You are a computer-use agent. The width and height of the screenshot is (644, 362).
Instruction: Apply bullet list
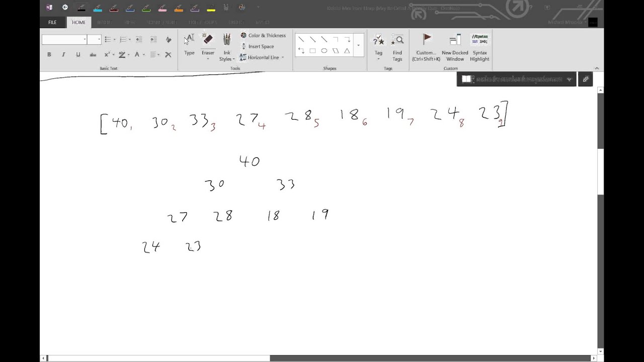108,39
